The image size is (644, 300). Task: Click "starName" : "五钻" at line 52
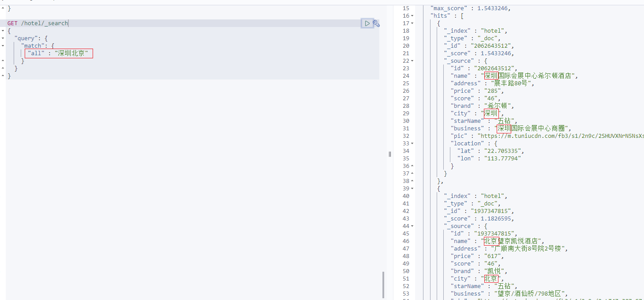pos(484,286)
